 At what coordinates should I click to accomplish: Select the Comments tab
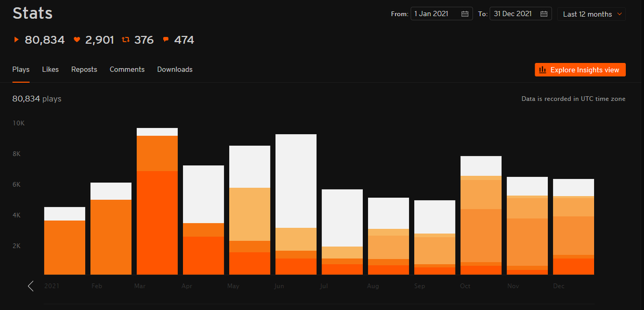[x=127, y=69]
